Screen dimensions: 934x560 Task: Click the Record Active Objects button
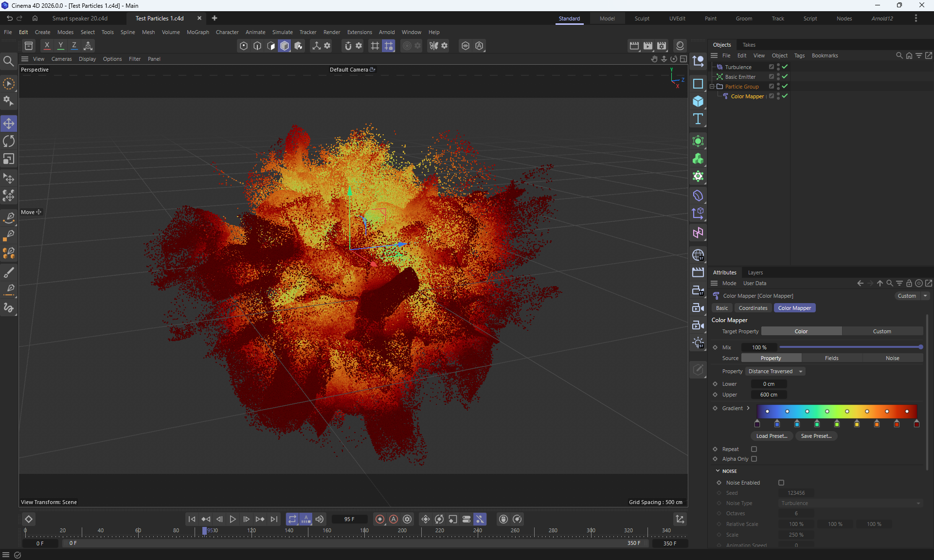(x=380, y=519)
